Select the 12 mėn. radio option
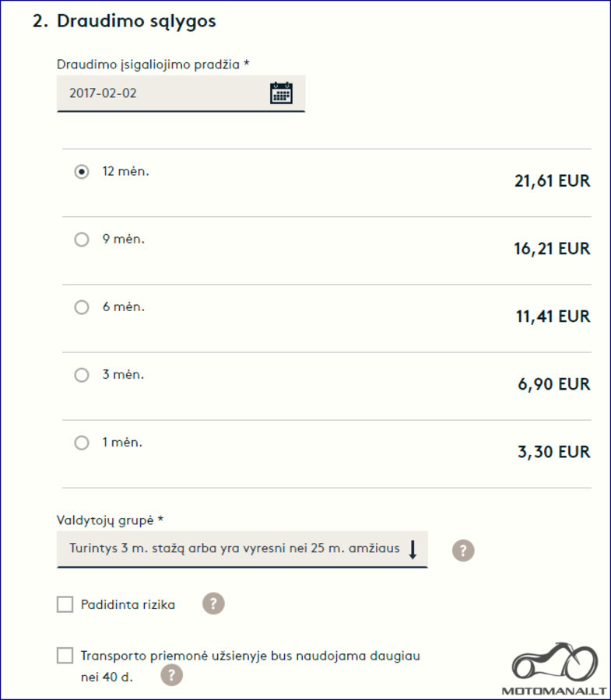Viewport: 611px width, 700px height. tap(81, 171)
